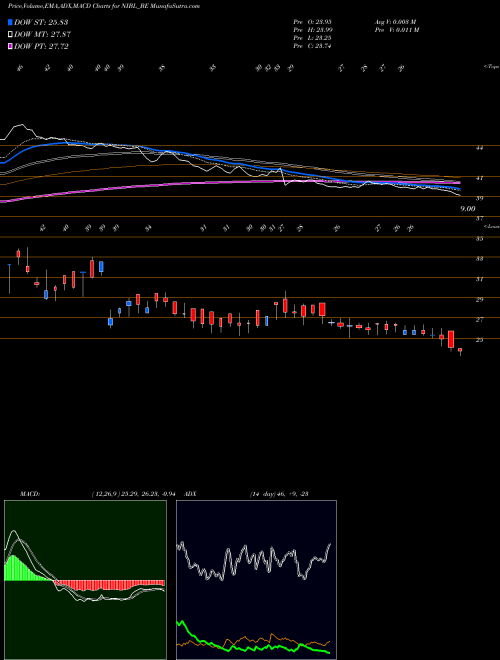
Task: Click the 35 price axis label
Action: 479,239
